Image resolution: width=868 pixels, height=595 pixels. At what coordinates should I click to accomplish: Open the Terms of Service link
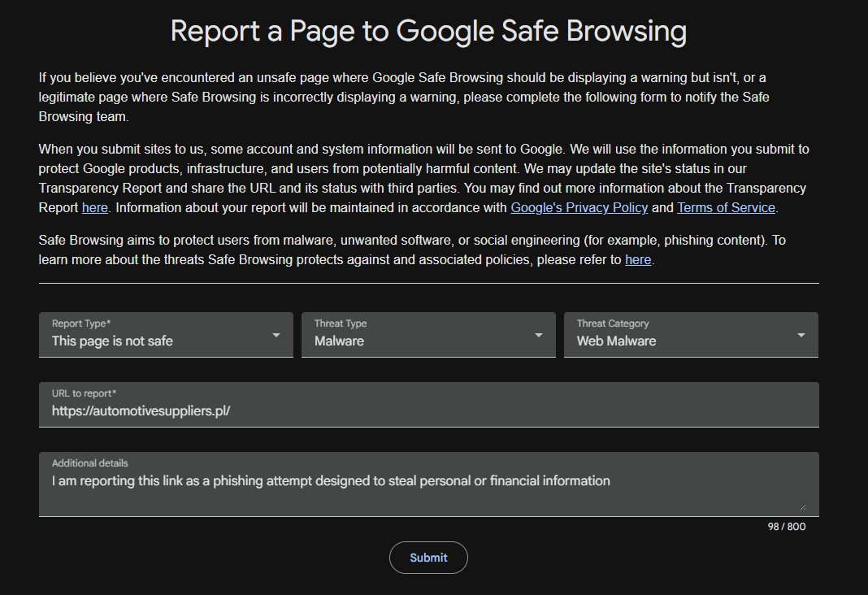pyautogui.click(x=726, y=207)
